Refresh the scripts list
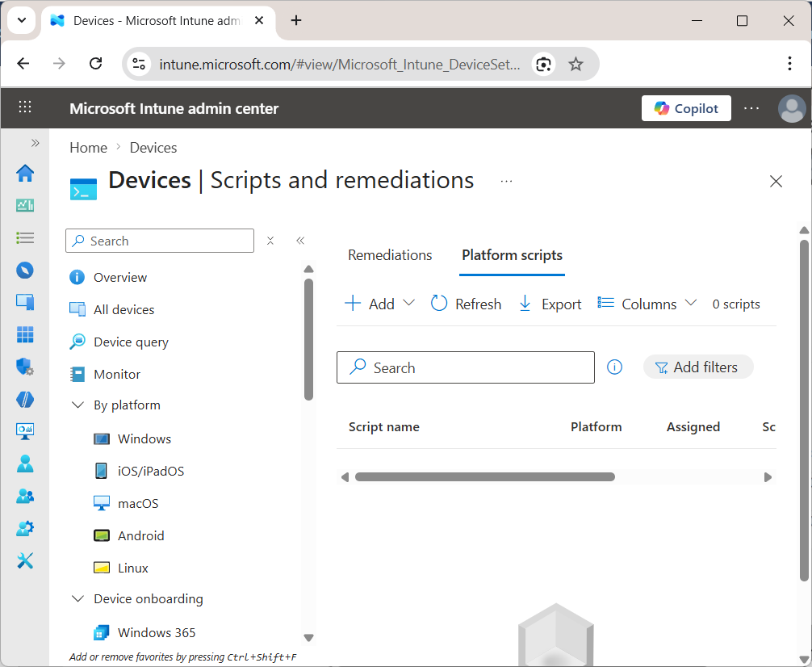Viewport: 812px width, 667px height. point(467,304)
